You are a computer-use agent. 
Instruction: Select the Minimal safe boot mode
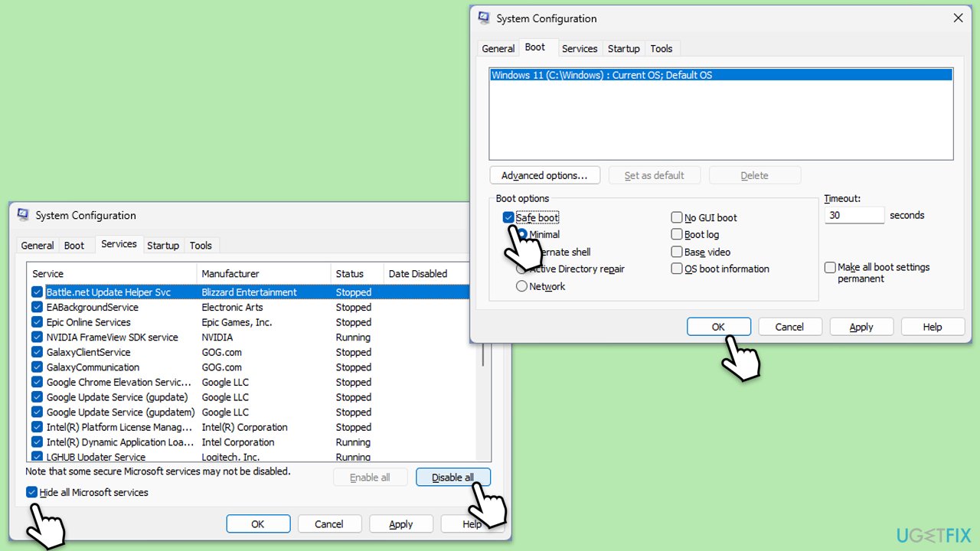521,234
